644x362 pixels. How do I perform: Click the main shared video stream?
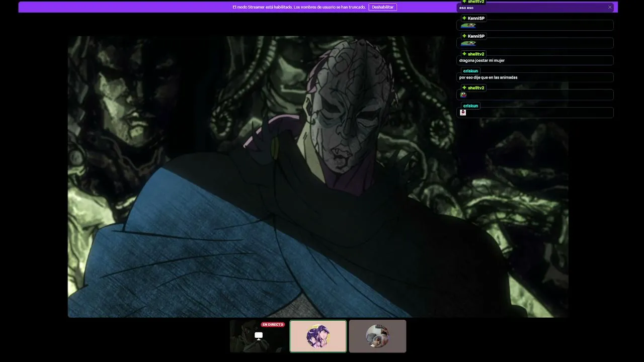coord(318,176)
